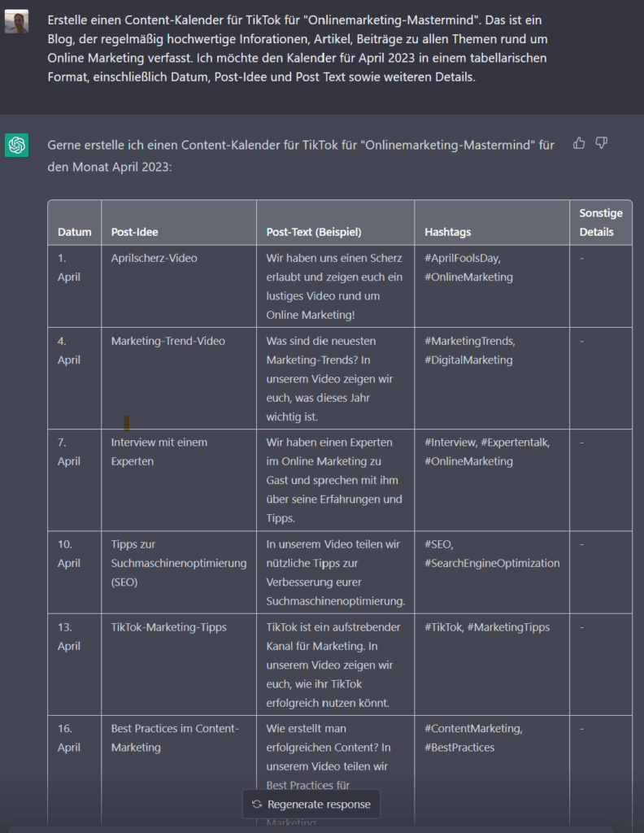
Task: Select the Sonstige Details column header
Action: [x=600, y=222]
